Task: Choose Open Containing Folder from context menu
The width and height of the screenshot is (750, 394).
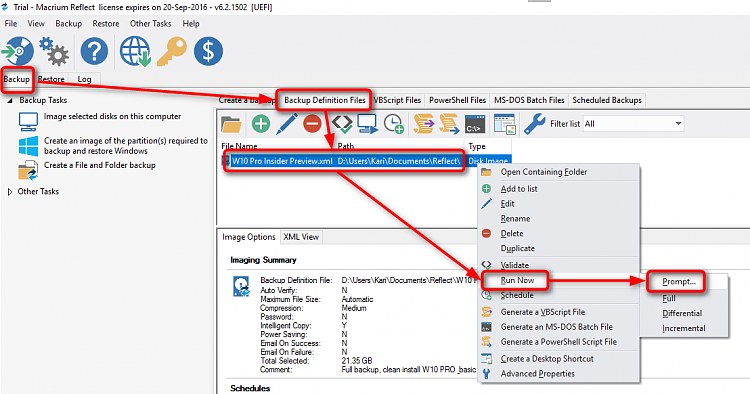Action: tap(559, 172)
